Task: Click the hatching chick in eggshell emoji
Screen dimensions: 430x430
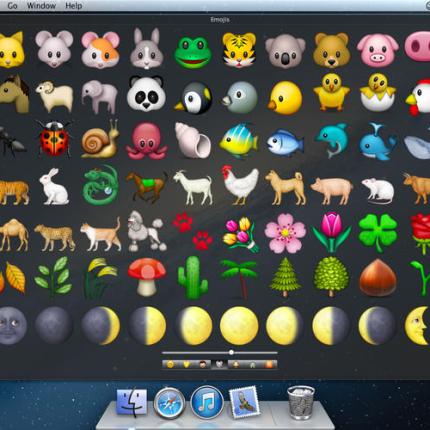Action: 378,92
